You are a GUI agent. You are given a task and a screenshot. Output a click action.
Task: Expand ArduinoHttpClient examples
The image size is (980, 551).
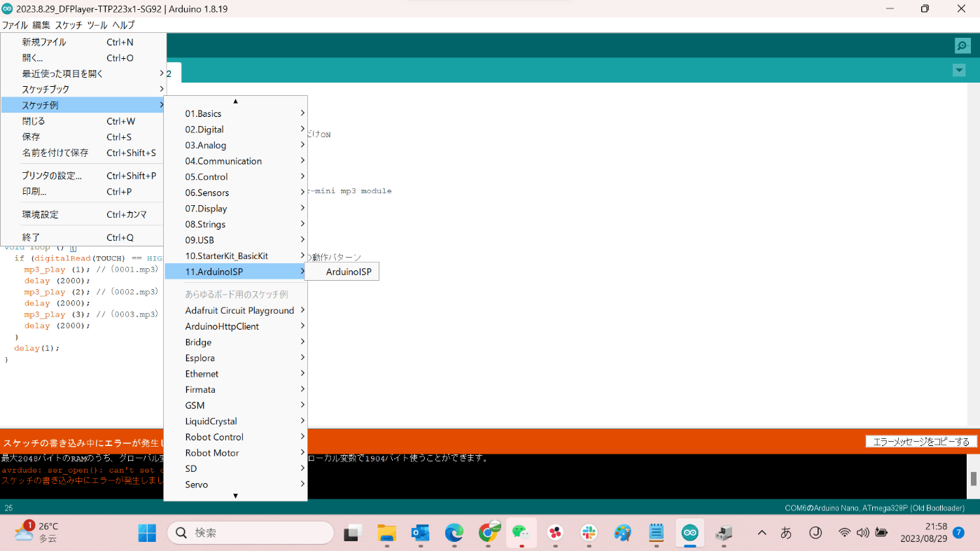tap(235, 326)
